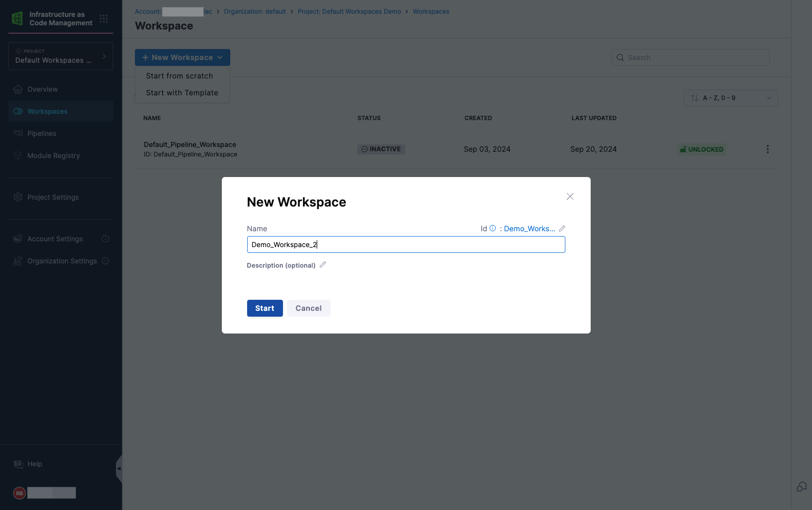Collapse the sidebar using the arrow handle
Image resolution: width=812 pixels, height=510 pixels.
coord(119,468)
